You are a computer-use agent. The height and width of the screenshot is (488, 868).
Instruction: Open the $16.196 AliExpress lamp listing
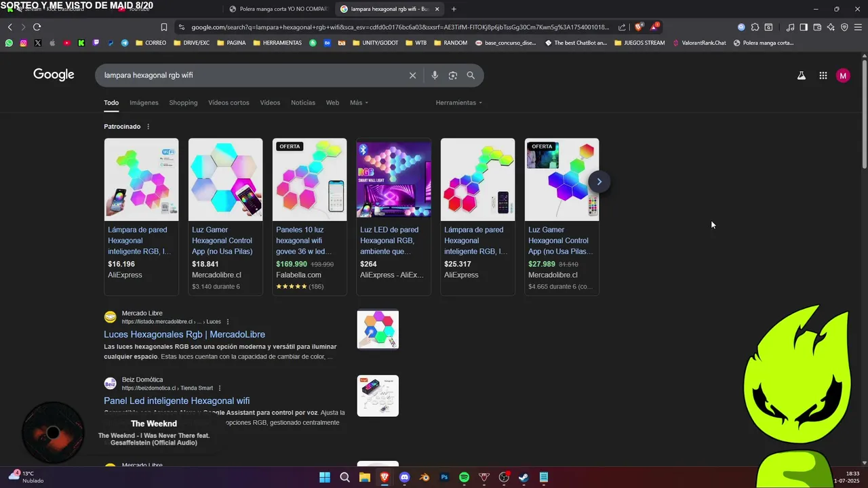[141, 217]
